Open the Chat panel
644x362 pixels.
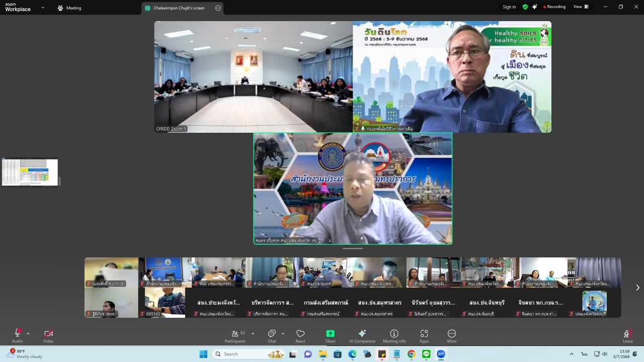coord(272,335)
